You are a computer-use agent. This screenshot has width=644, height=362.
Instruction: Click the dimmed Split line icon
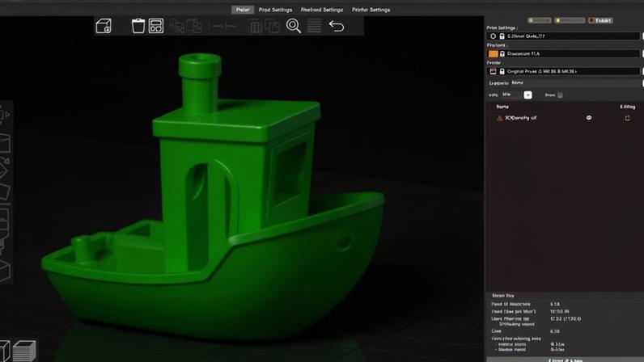pyautogui.click(x=222, y=27)
